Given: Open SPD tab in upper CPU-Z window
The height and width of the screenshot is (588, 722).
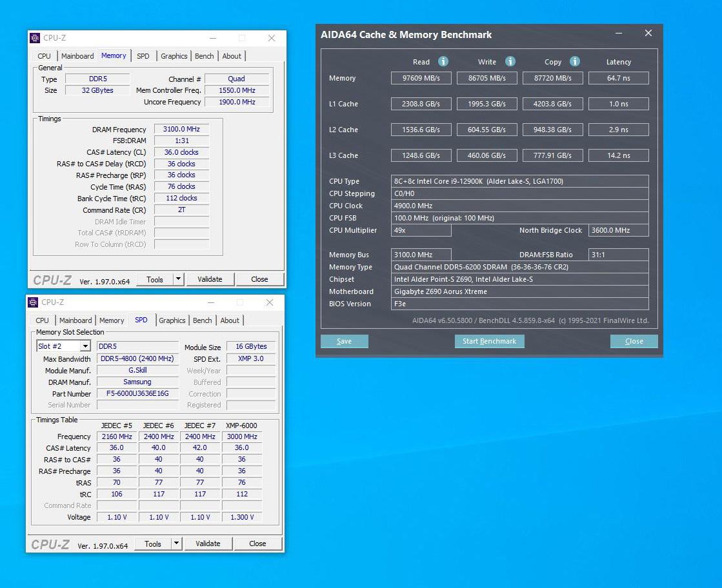Looking at the screenshot, I should tap(143, 56).
